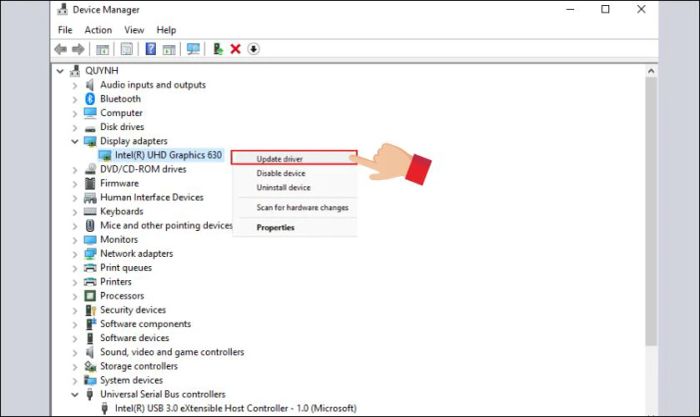700x417 pixels.
Task: Open the Help menu
Action: pyautogui.click(x=166, y=30)
